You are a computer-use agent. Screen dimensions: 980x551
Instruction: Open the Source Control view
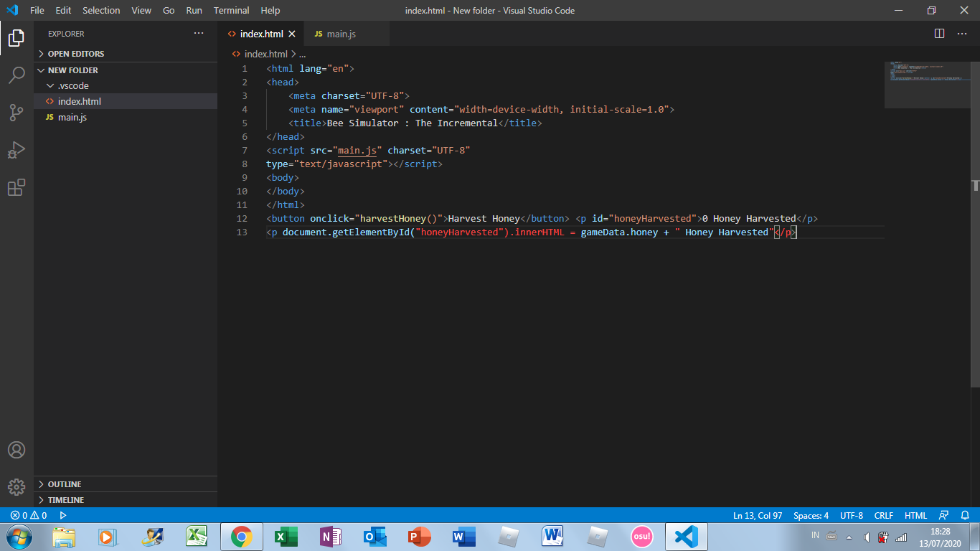[x=17, y=113]
